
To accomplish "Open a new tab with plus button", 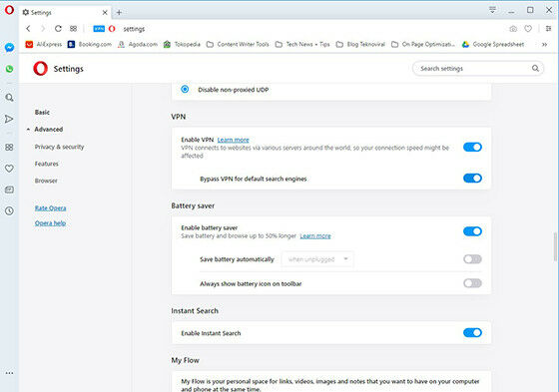I will pos(119,13).
